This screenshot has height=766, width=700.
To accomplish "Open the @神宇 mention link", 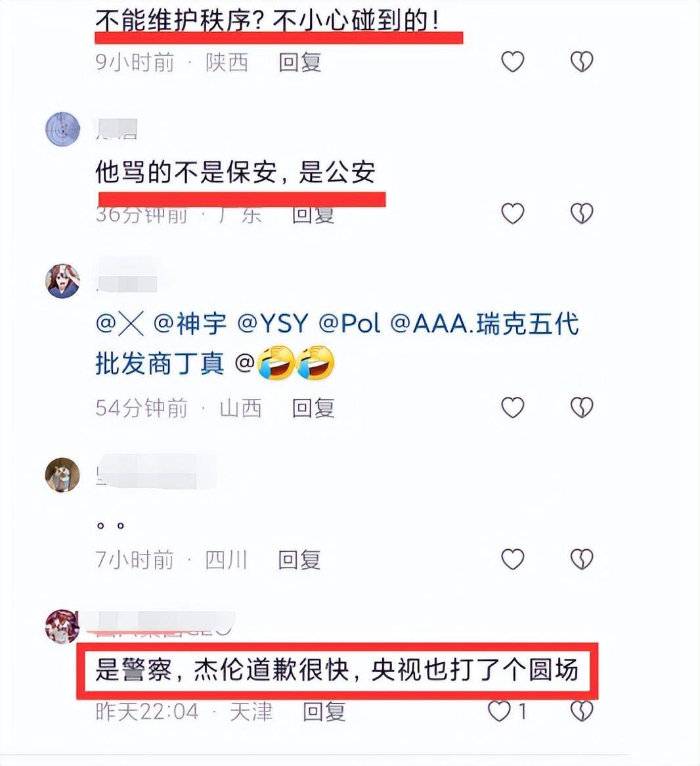I will pos(190,324).
